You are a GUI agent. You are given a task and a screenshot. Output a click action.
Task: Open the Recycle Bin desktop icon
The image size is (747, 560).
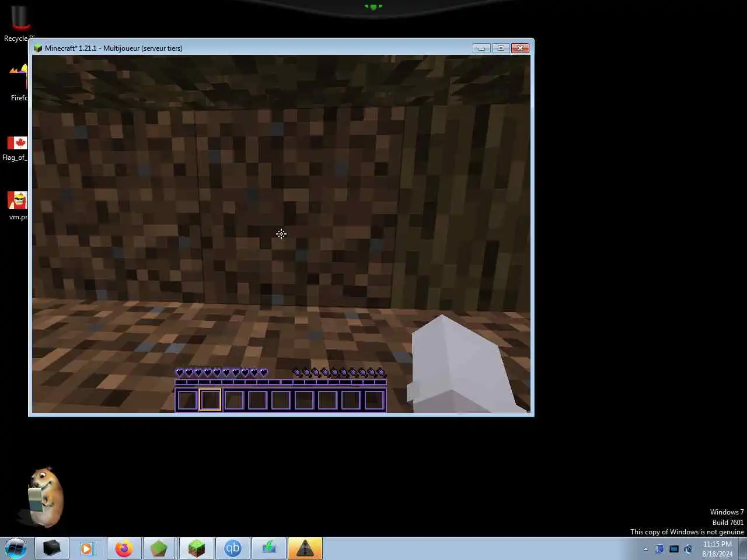pyautogui.click(x=19, y=23)
